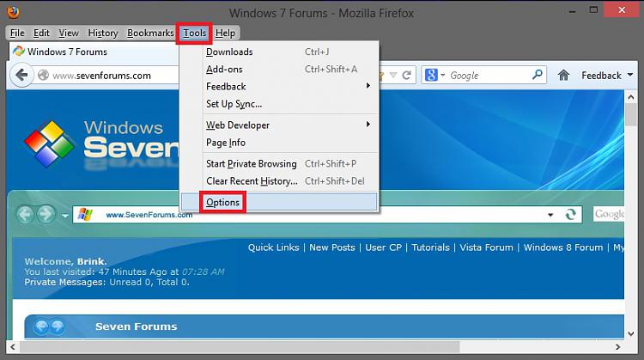644x360 pixels.
Task: Open the File menu
Action: point(17,33)
